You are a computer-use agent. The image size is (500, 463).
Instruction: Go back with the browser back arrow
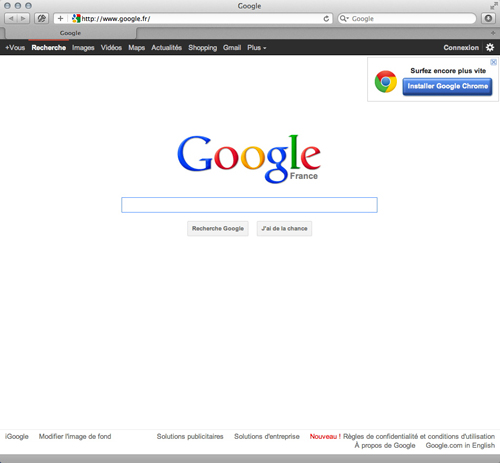coord(11,18)
